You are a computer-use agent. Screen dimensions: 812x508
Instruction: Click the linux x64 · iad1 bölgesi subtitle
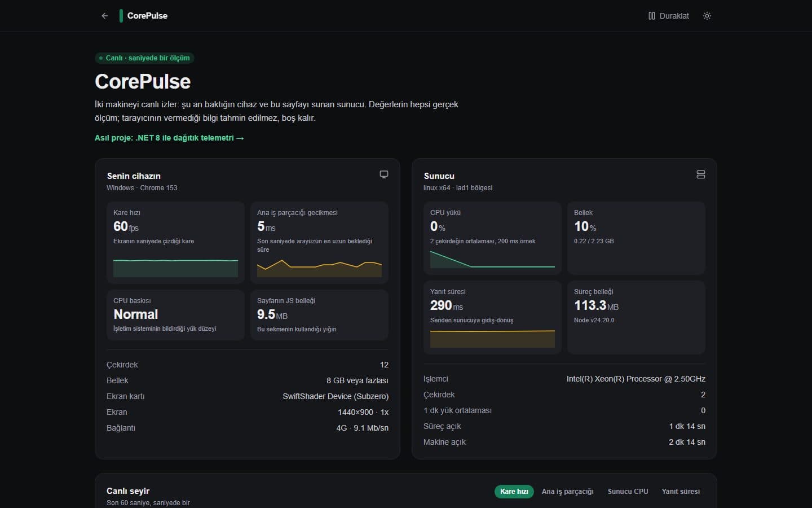click(x=458, y=188)
